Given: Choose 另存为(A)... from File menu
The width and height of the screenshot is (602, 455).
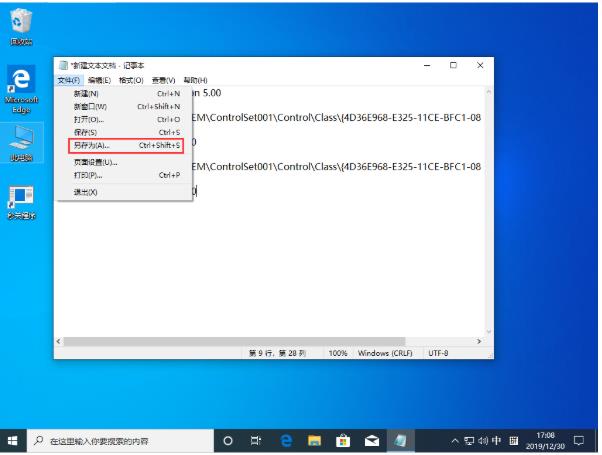Looking at the screenshot, I should 124,146.
